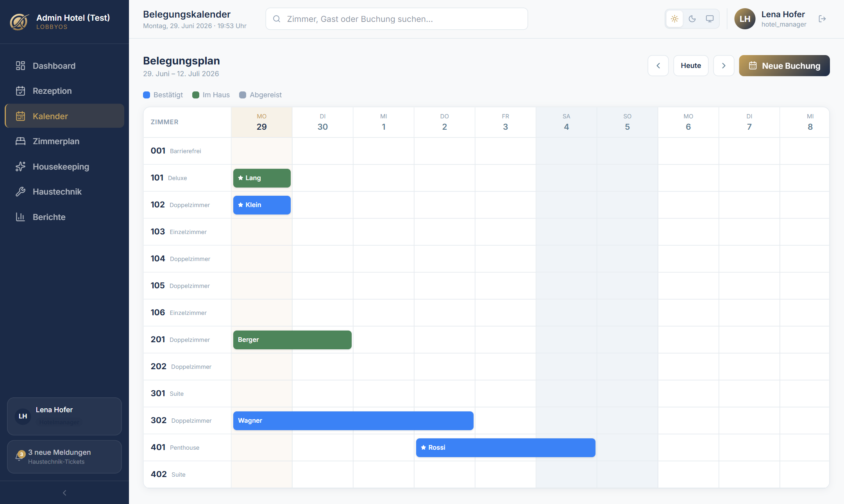Open the Klein booking in room 102
844x504 pixels.
pos(262,205)
